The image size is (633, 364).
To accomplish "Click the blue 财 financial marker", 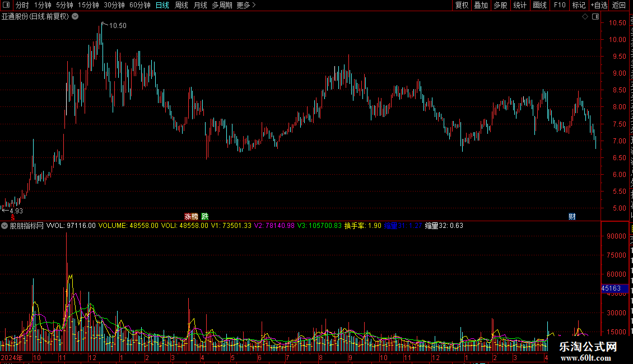I will (572, 217).
